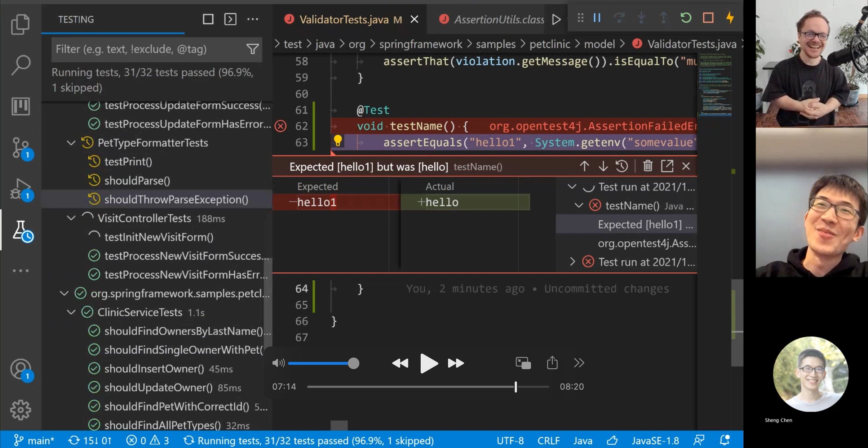Collapse the ClinicServiceTests node
Image resolution: width=868 pixels, height=448 pixels.
tap(71, 312)
